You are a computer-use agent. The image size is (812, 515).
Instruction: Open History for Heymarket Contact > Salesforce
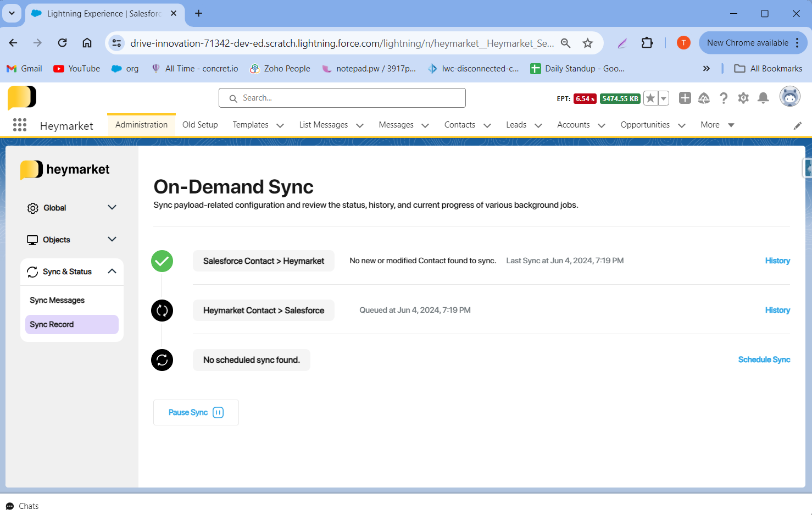click(x=777, y=310)
